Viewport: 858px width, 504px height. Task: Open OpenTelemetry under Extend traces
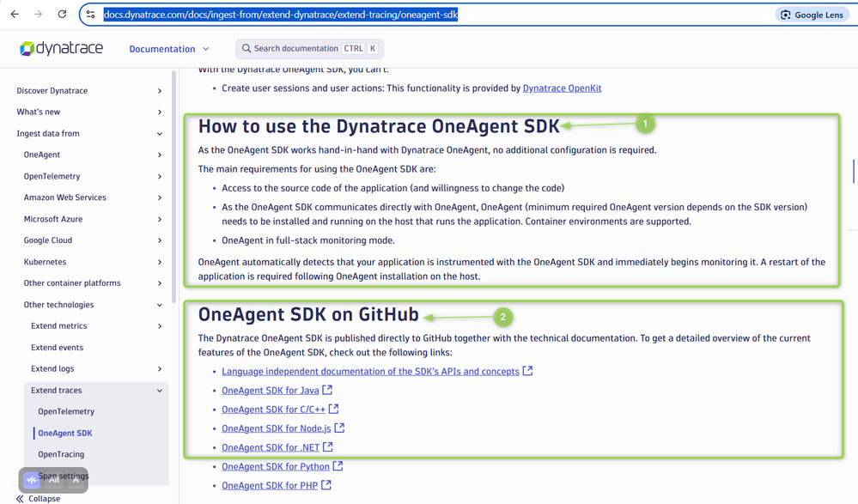click(66, 411)
